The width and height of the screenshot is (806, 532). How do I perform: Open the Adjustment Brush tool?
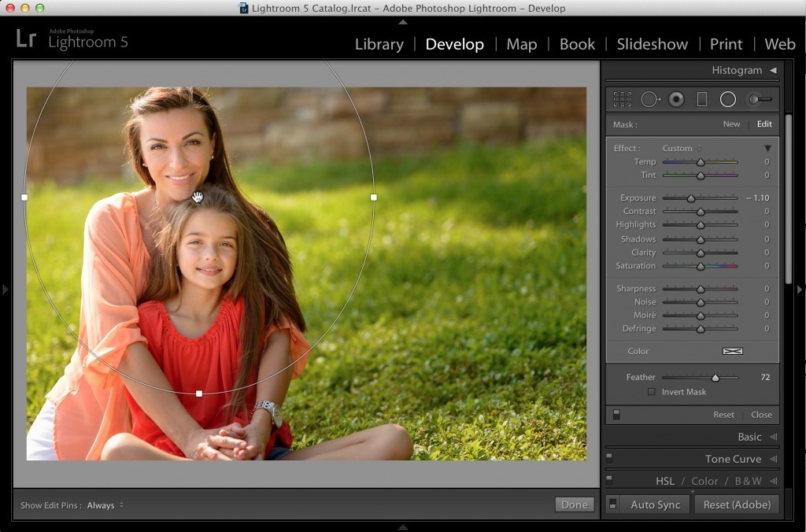coord(757,99)
